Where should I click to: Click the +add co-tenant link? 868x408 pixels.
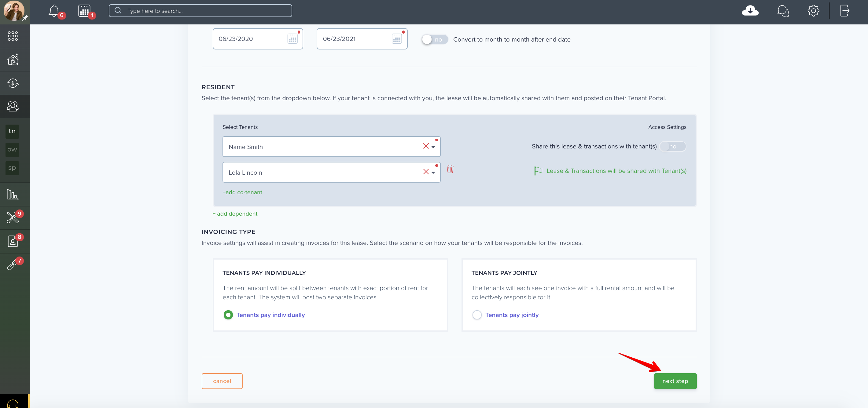[x=242, y=192]
